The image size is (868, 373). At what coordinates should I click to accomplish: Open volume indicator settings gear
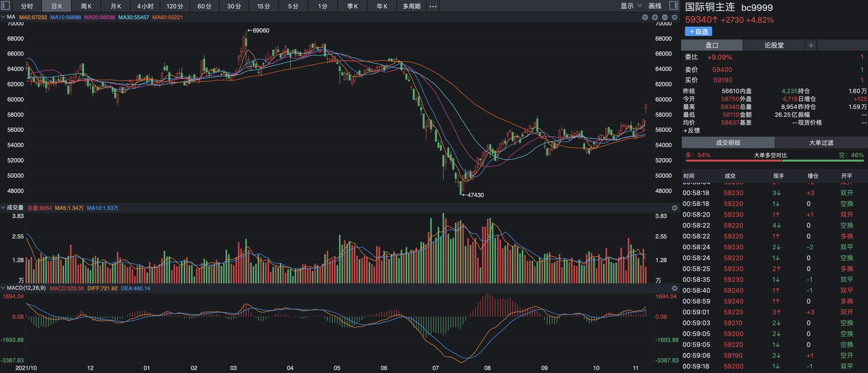pos(675,208)
